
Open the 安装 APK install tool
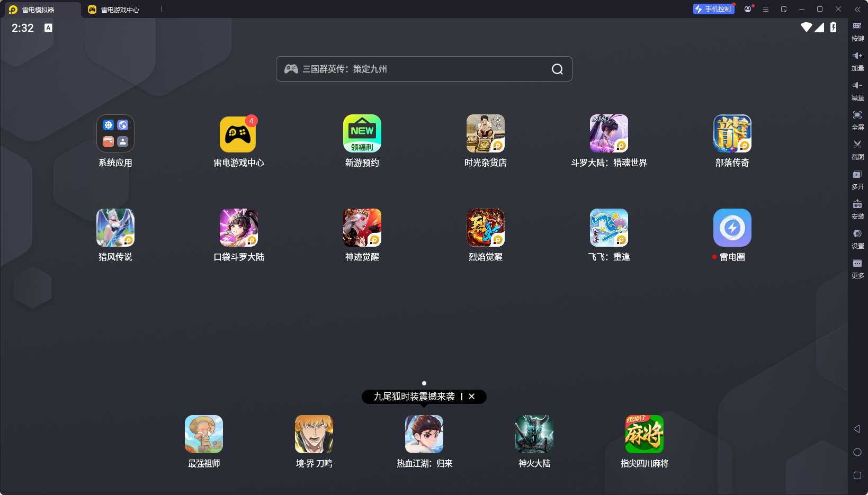[x=857, y=209]
